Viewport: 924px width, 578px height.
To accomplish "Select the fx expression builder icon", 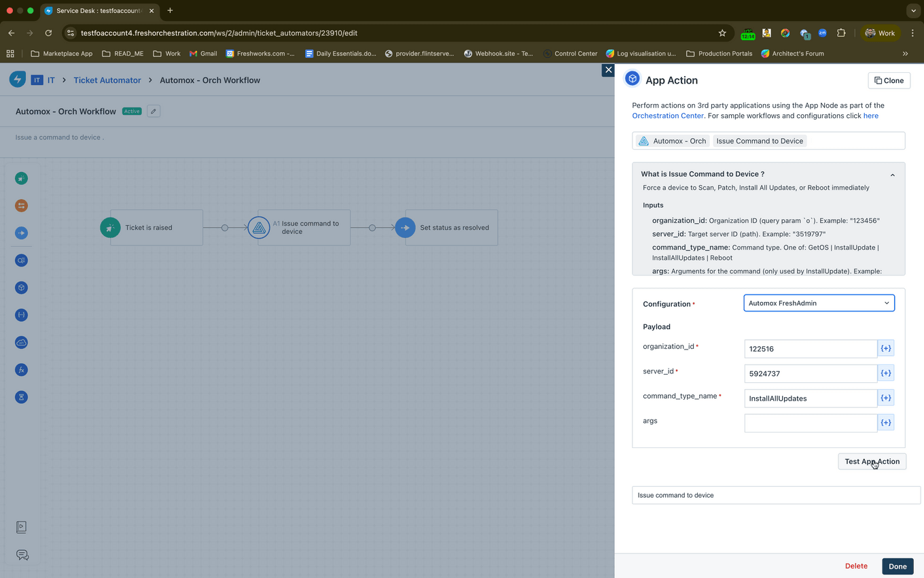I will (21, 369).
